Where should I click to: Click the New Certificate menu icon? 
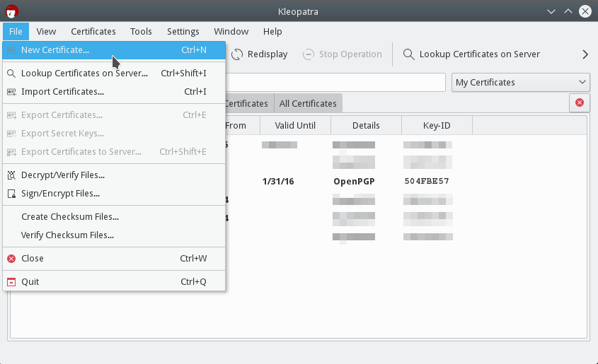tap(11, 50)
